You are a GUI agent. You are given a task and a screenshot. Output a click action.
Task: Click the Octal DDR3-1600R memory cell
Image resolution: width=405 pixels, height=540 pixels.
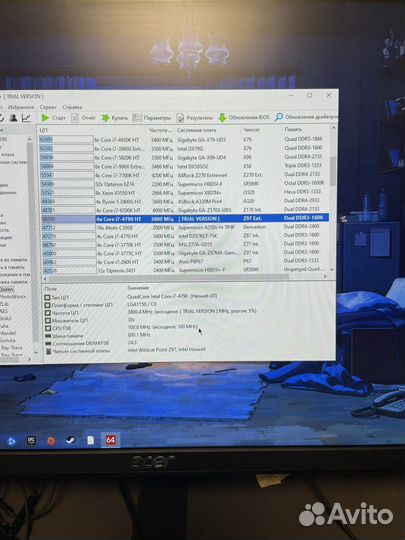tap(304, 183)
